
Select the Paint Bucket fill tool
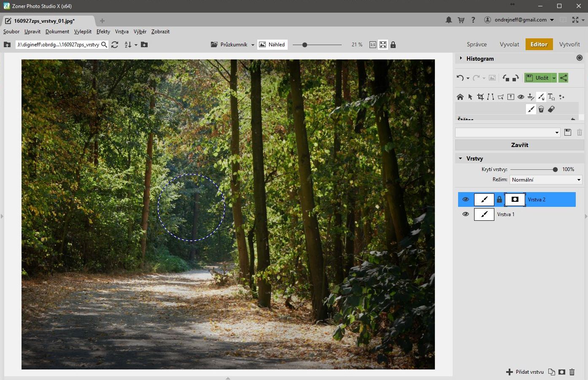click(541, 109)
